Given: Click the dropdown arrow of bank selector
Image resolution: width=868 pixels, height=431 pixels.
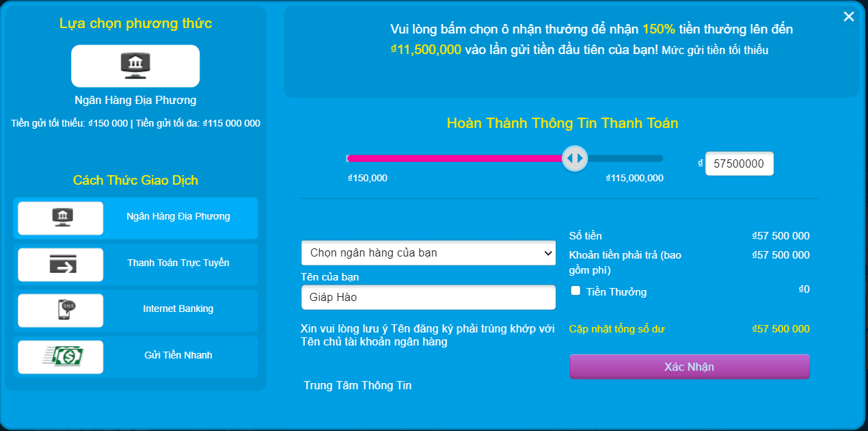Looking at the screenshot, I should [x=547, y=253].
